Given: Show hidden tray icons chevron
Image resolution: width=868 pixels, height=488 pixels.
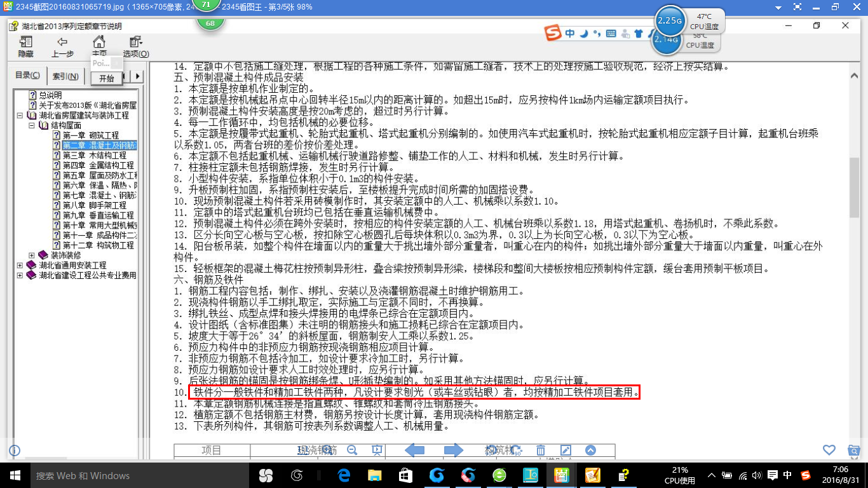Looking at the screenshot, I should pos(712,475).
